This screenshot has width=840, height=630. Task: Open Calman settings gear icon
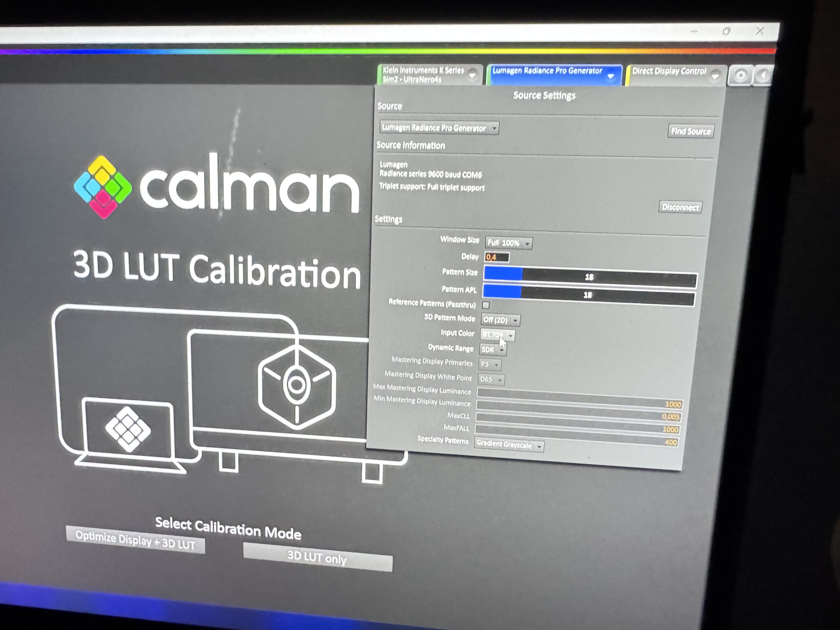(740, 75)
